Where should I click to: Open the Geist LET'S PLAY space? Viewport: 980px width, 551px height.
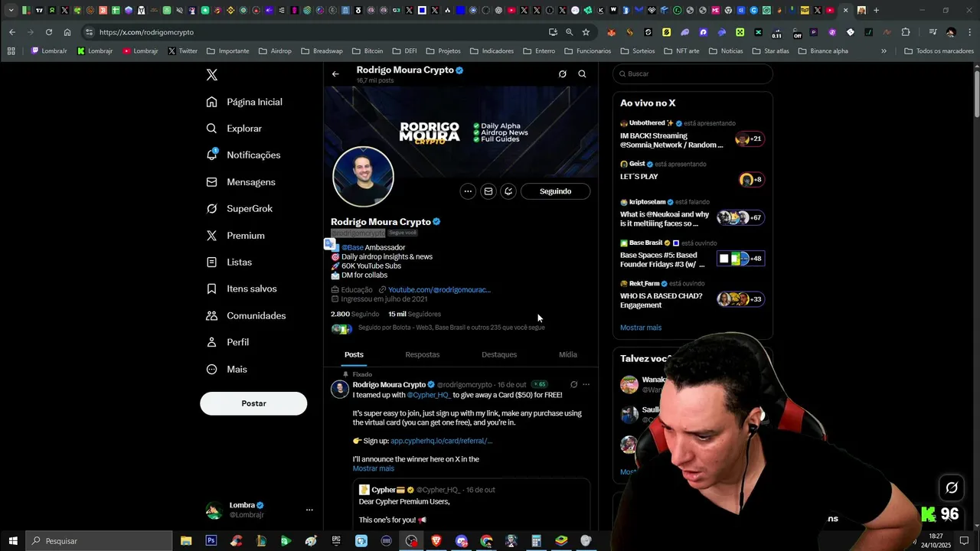692,171
